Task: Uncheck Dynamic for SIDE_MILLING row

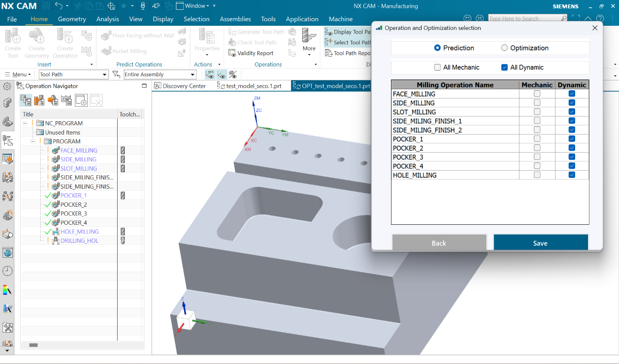Action: coord(572,103)
